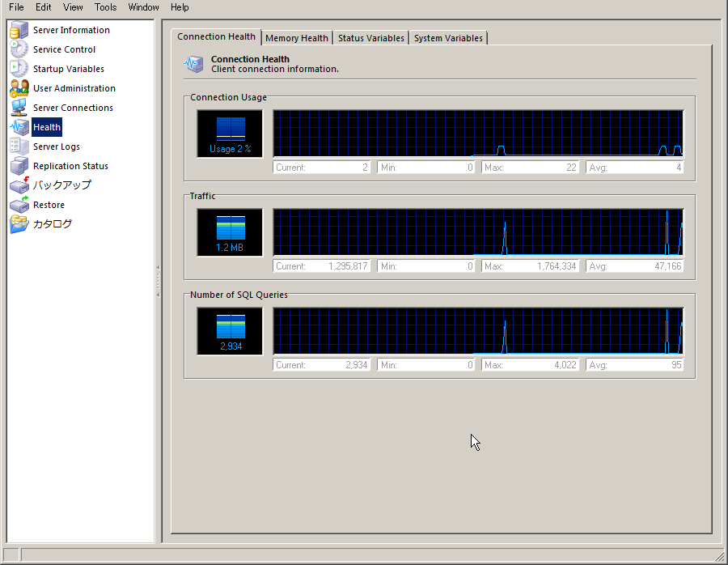Click Traffic Current value 1,295,817
728x565 pixels.
click(x=322, y=266)
